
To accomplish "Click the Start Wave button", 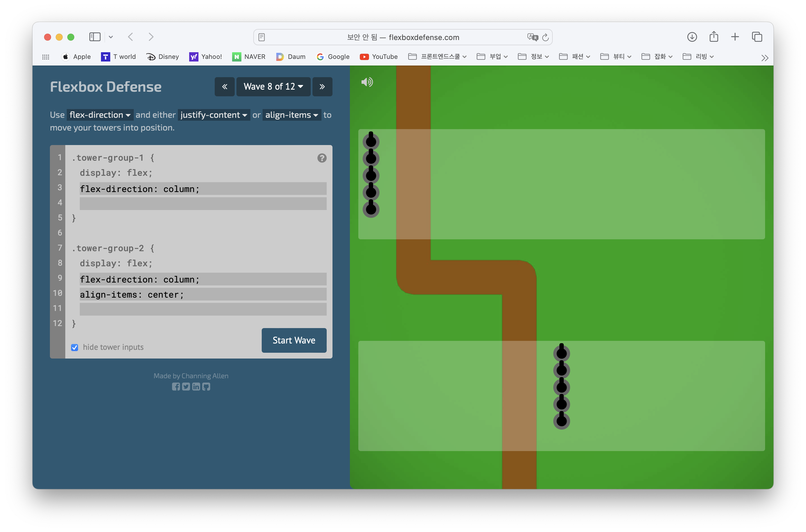I will click(x=294, y=340).
